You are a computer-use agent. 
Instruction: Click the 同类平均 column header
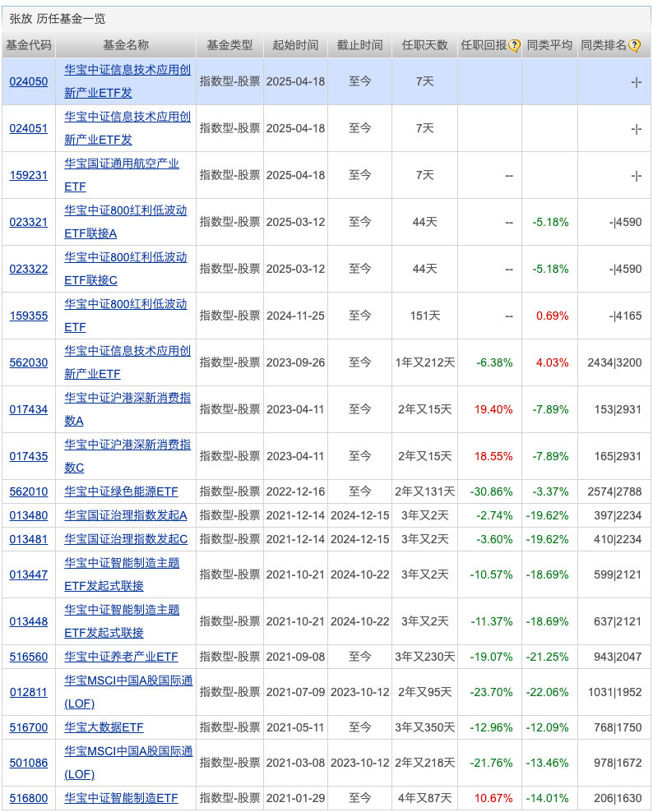coord(550,45)
